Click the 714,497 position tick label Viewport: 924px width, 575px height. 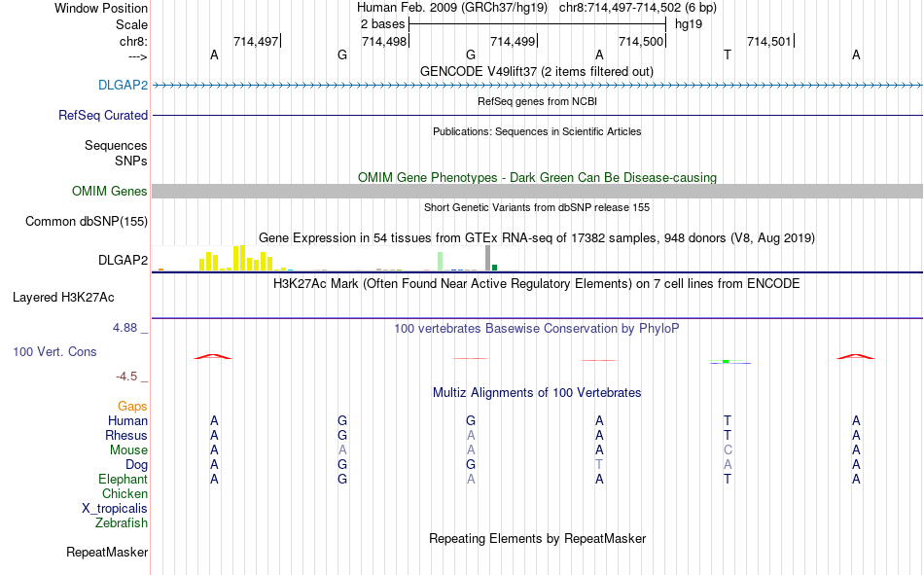tap(256, 41)
